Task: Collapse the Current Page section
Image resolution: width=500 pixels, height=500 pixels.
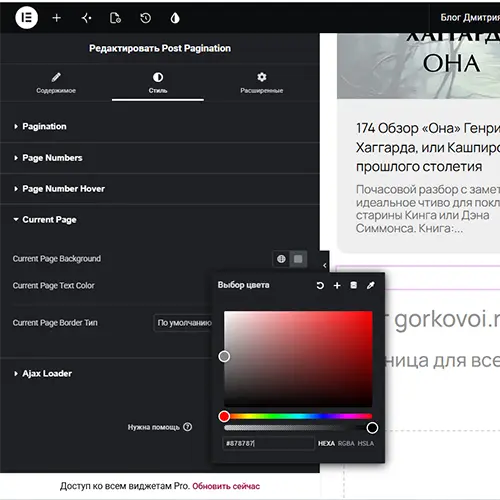Action: pos(159,220)
